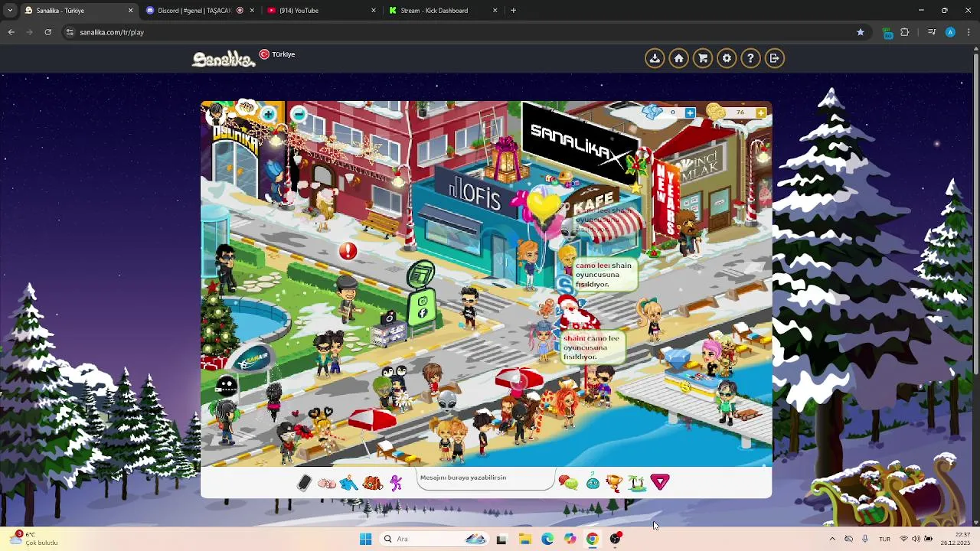Click the address bar with sanalika.com/tr/play
This screenshot has width=980, height=551.
click(459, 32)
